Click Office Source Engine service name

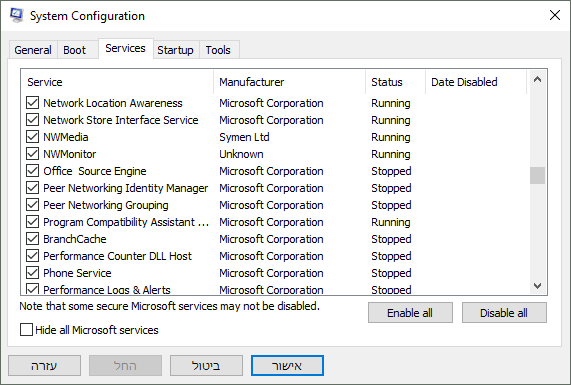pos(95,171)
